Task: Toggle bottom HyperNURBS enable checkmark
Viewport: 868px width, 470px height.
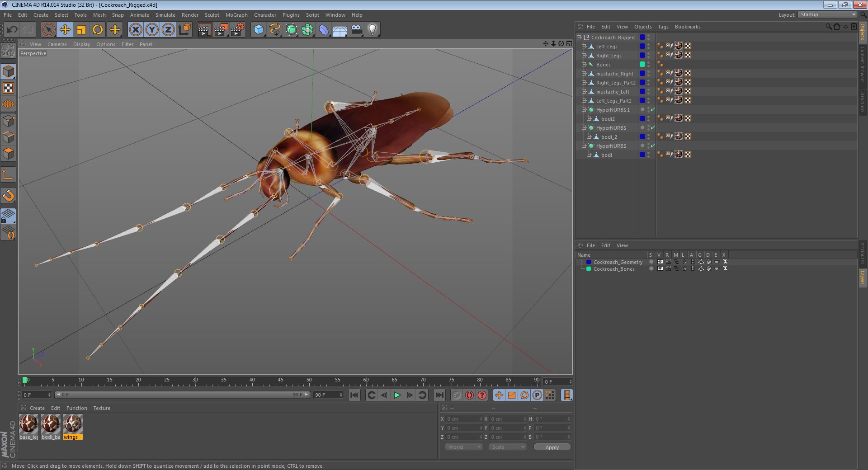Action: point(653,146)
